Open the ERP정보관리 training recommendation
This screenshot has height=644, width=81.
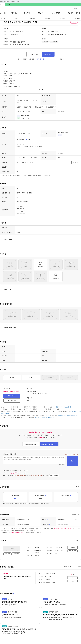coord(61,615)
